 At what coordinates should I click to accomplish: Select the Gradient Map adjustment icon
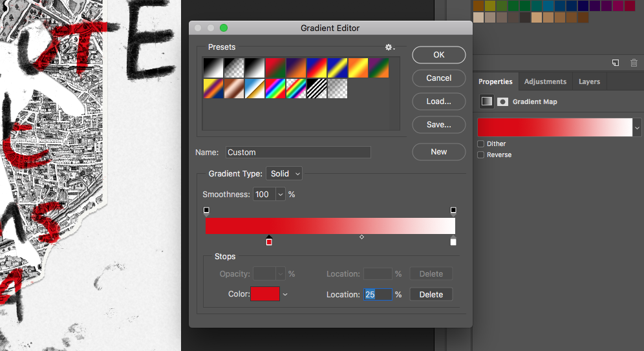coord(487,101)
